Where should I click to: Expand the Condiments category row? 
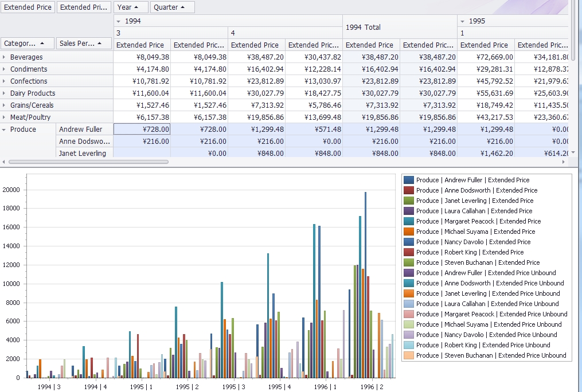(x=4, y=69)
